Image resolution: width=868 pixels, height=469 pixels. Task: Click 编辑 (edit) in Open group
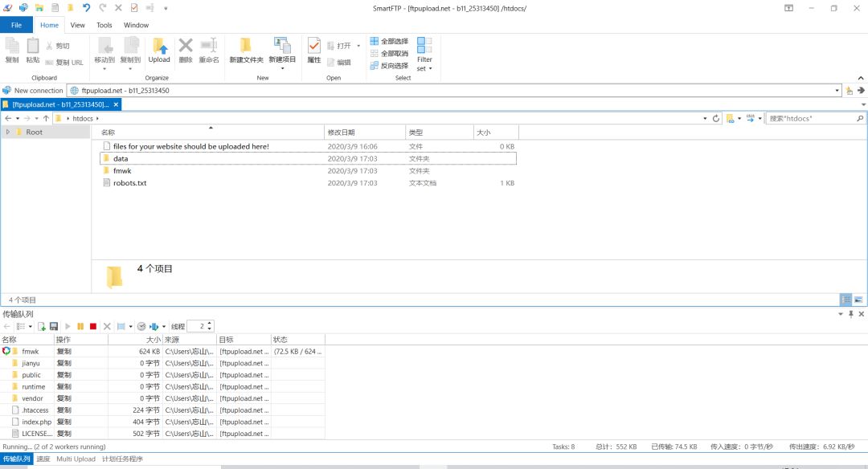pyautogui.click(x=339, y=63)
